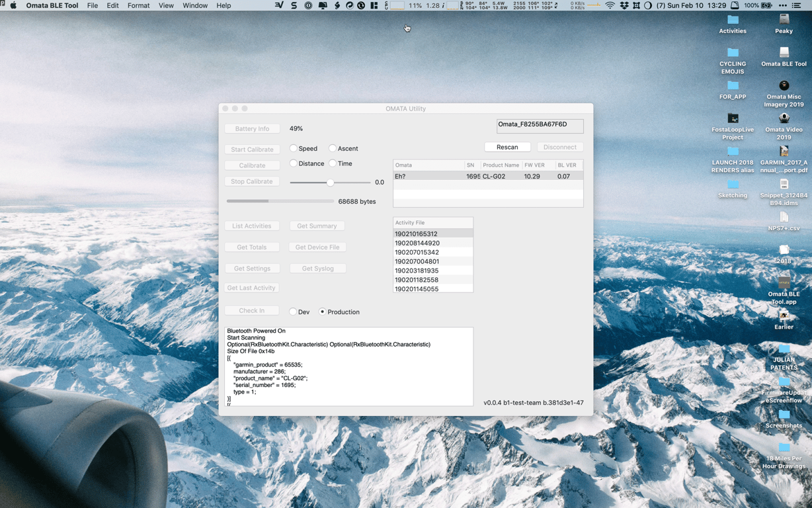This screenshot has width=812, height=508.
Task: Open the Dropbox menu bar icon
Action: (624, 5)
